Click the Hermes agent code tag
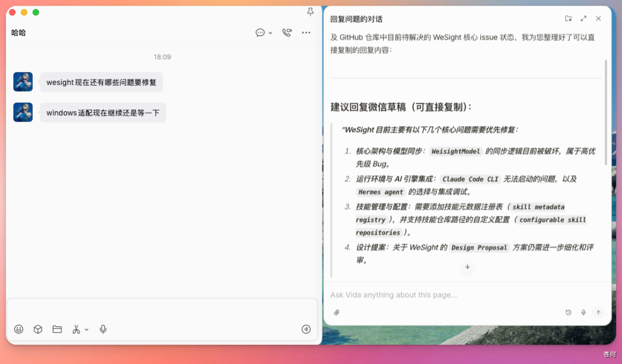This screenshot has width=622, height=364. point(381,192)
